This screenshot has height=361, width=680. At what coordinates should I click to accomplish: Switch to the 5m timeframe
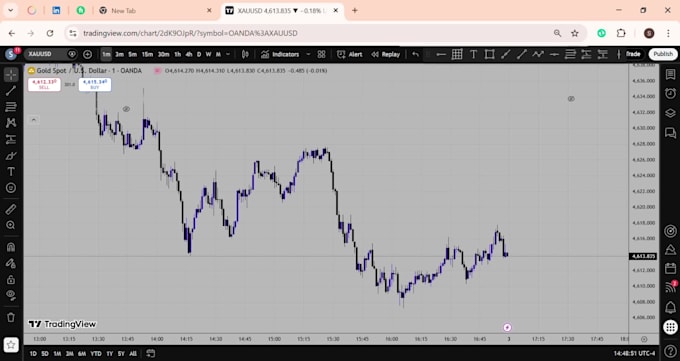[133, 54]
